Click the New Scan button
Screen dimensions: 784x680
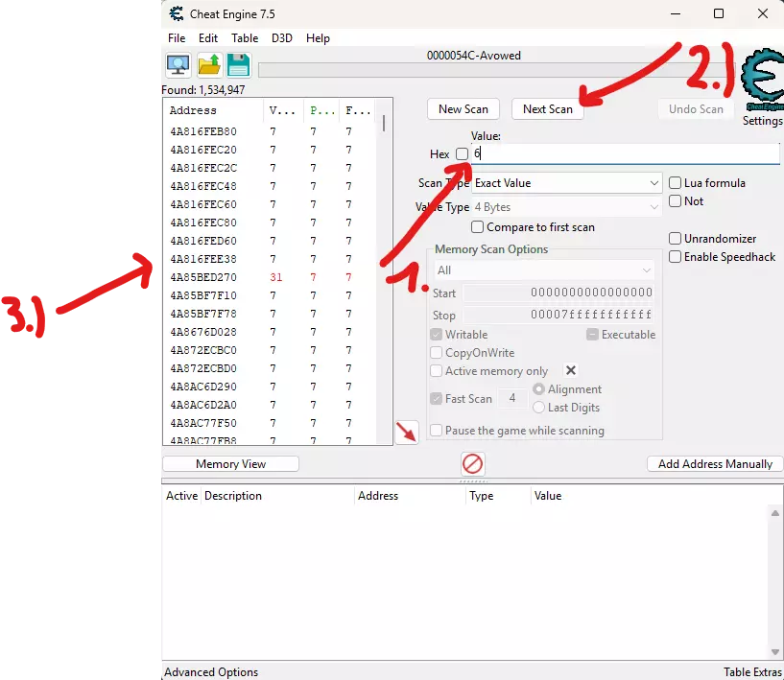click(463, 109)
